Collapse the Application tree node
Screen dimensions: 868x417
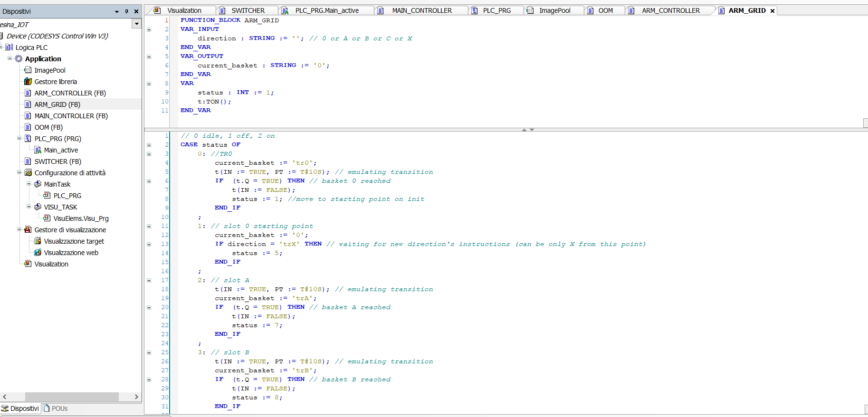click(10, 58)
